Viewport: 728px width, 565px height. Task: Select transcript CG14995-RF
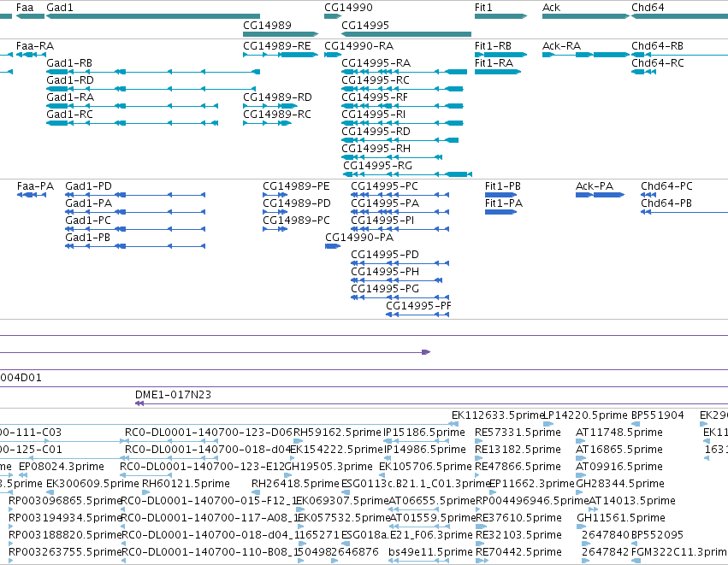(x=402, y=106)
